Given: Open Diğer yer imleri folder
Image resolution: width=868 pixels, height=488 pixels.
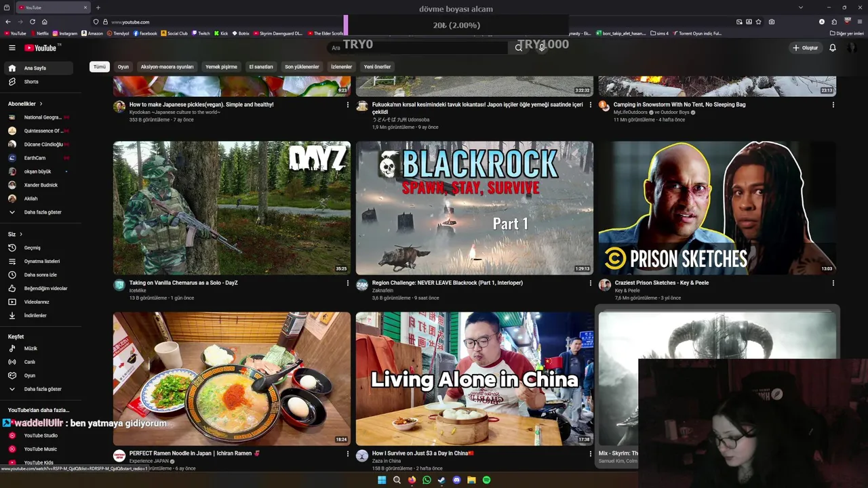Looking at the screenshot, I should click(847, 33).
